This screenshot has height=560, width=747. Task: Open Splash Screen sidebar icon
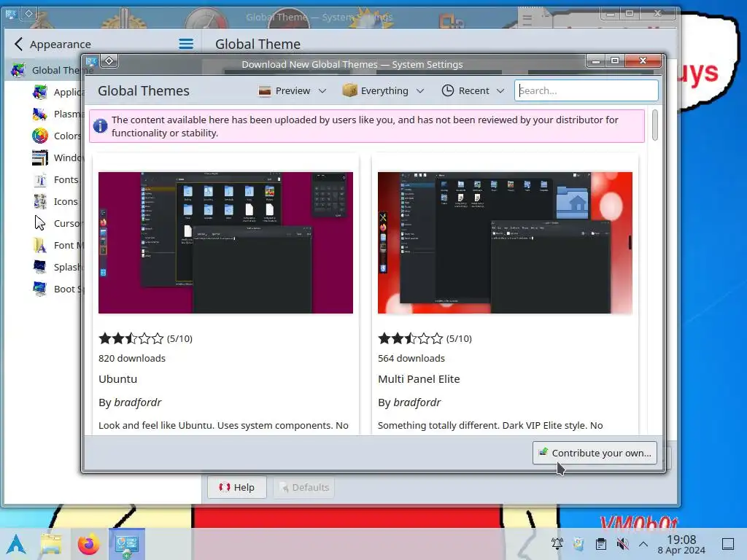[40, 267]
